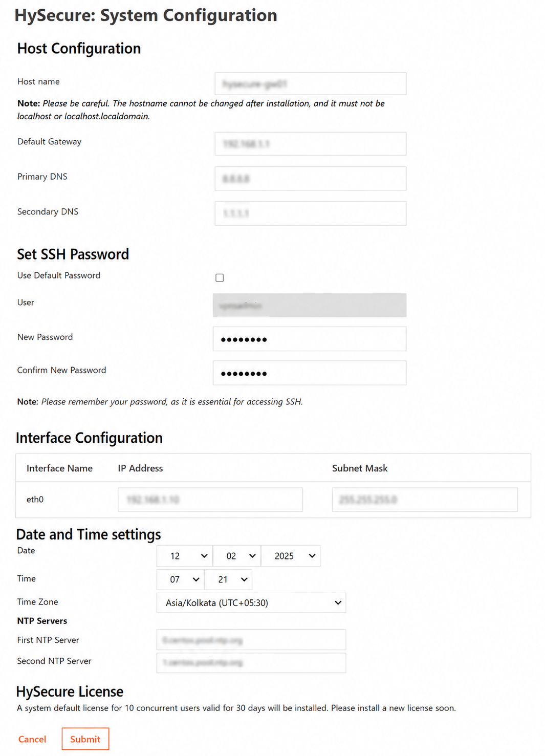Screen dimensions: 545x756
Task: Focus the First NTP Server field
Action: [251, 640]
